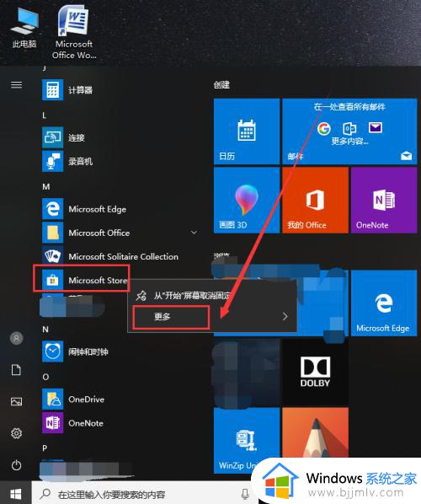
Task: Open the Paint 3D tile (画图 3D)
Action: (x=247, y=200)
